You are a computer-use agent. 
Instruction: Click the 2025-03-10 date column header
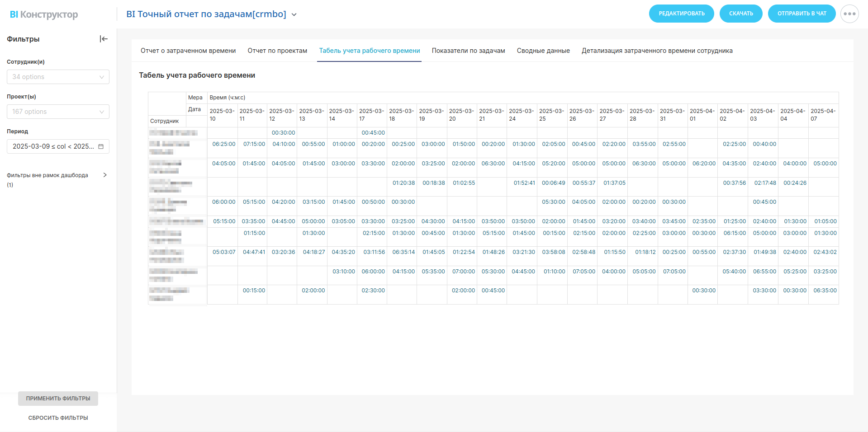[x=222, y=115]
